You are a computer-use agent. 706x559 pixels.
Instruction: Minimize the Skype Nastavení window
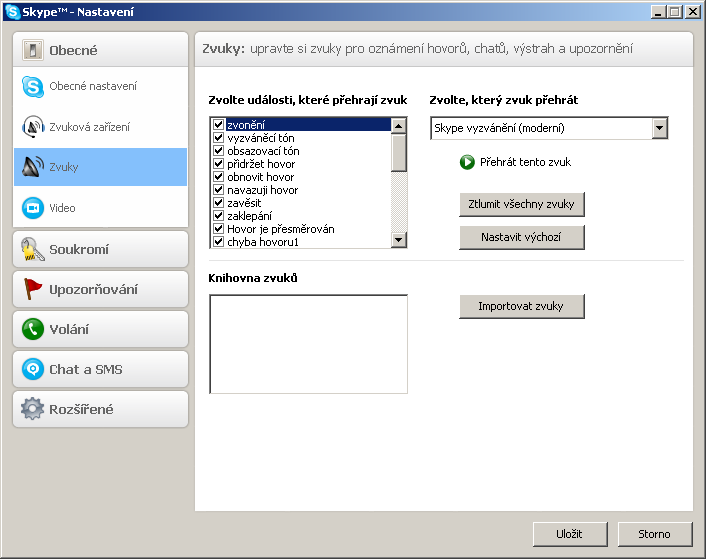coord(659,12)
